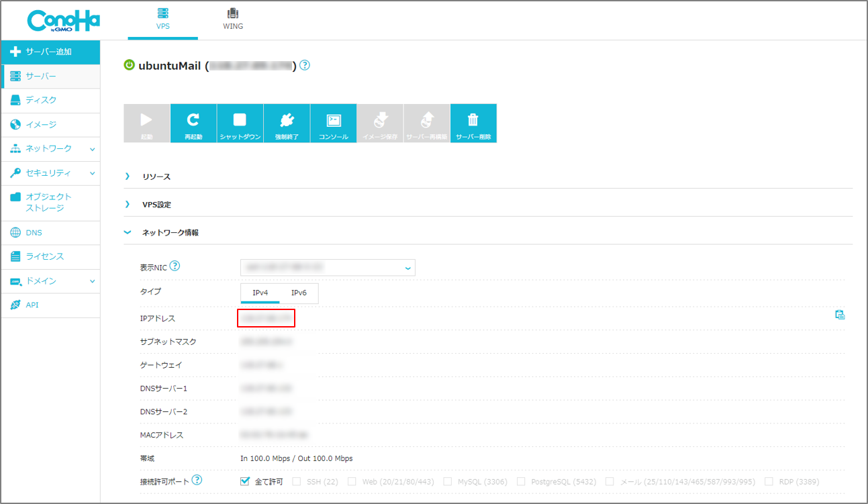Open the API sidebar item
The width and height of the screenshot is (868, 504).
(51, 305)
